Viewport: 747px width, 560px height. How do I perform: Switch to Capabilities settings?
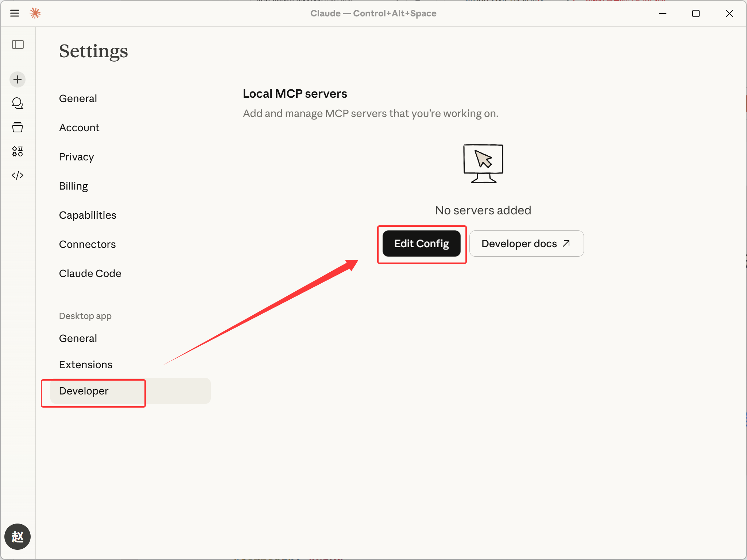88,215
